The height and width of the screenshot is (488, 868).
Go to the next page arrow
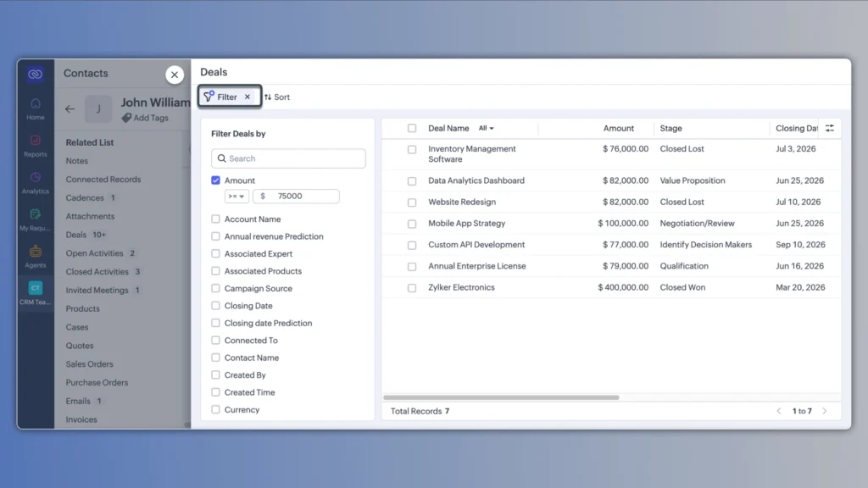[824, 411]
